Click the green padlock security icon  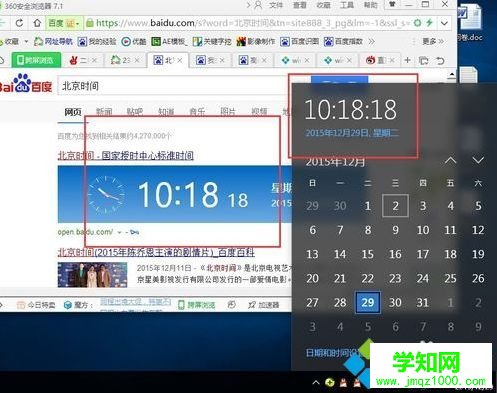click(89, 23)
